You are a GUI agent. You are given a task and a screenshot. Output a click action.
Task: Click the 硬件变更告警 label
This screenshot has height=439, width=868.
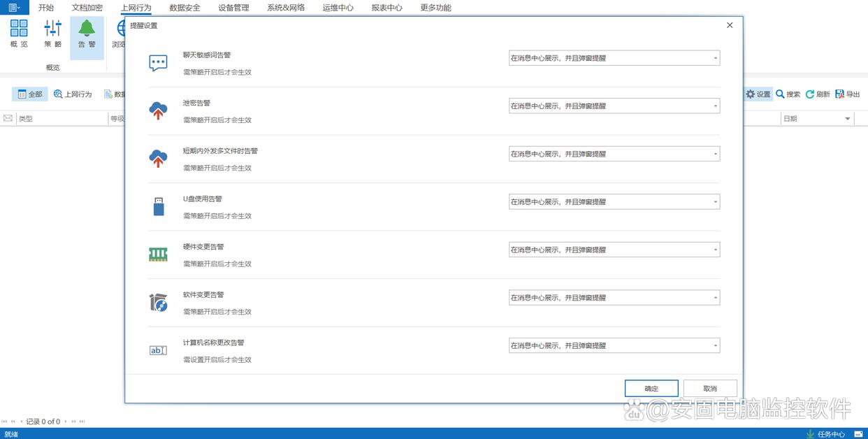pos(203,247)
